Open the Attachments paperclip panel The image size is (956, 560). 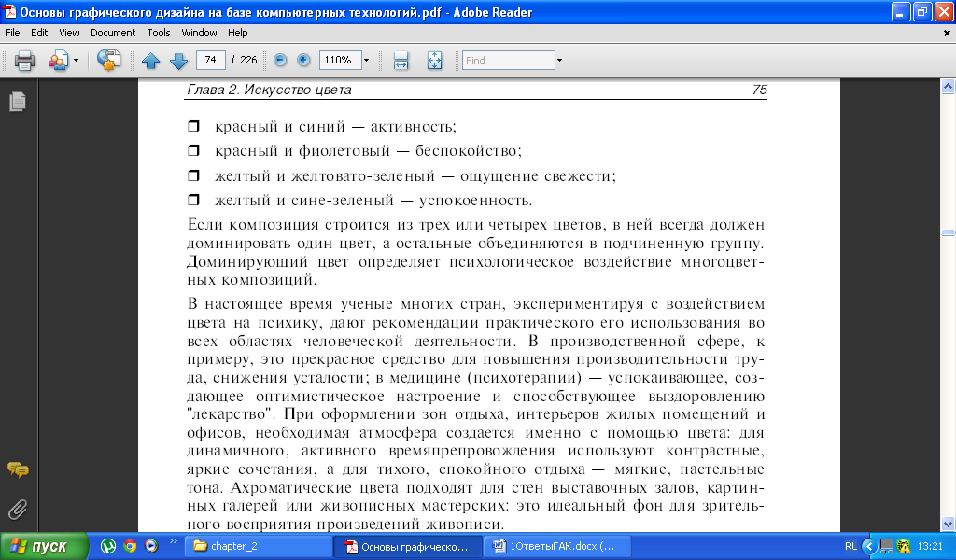18,510
